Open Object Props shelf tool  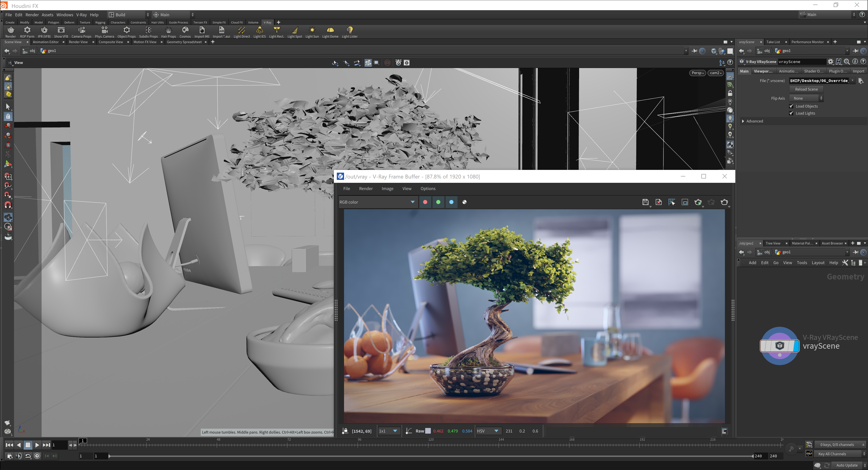(x=126, y=32)
